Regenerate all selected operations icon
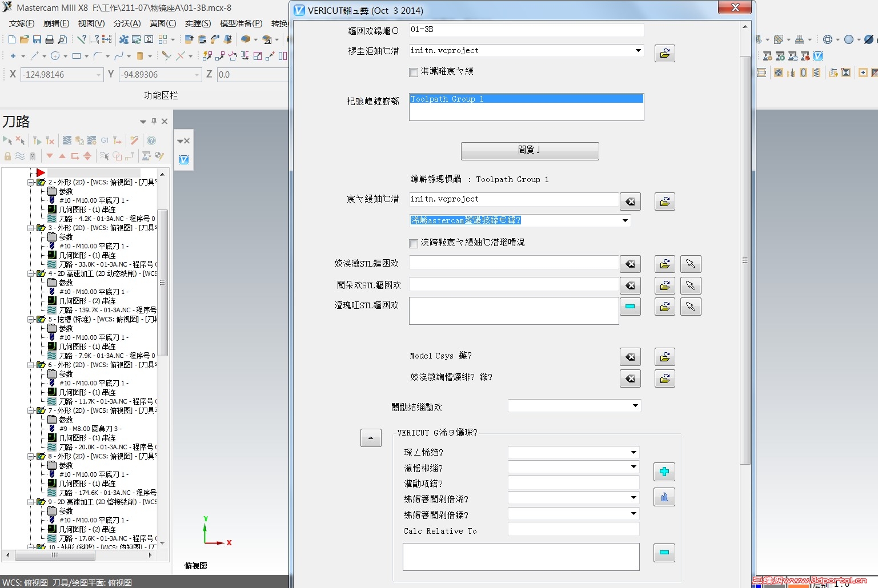Viewport: 878px width, 588px height. tap(37, 140)
